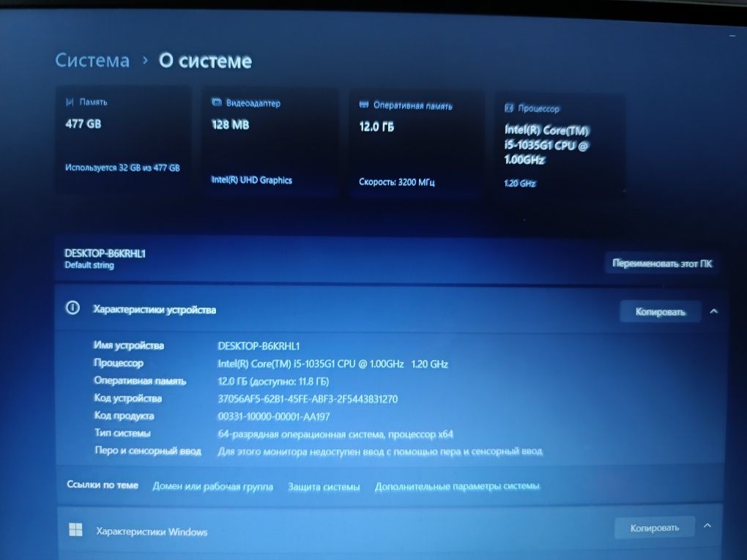
Task: Click the Код продукта label
Action: tap(124, 416)
